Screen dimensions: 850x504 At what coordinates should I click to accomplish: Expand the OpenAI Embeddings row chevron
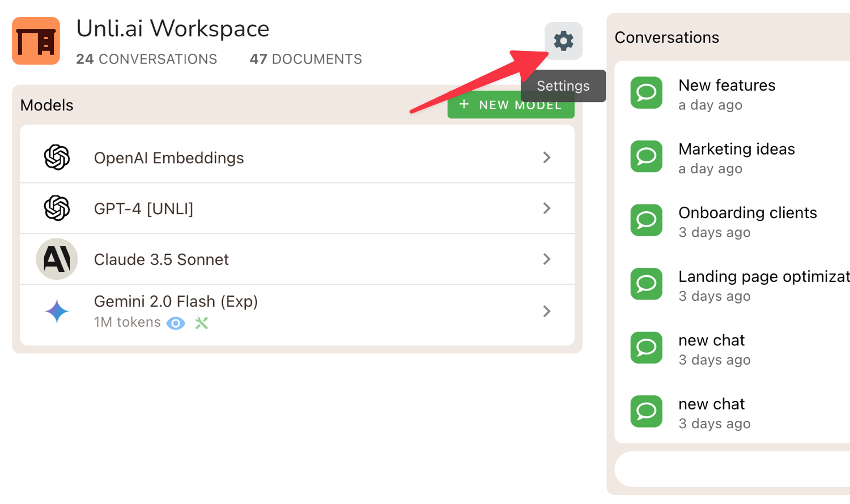click(x=546, y=157)
